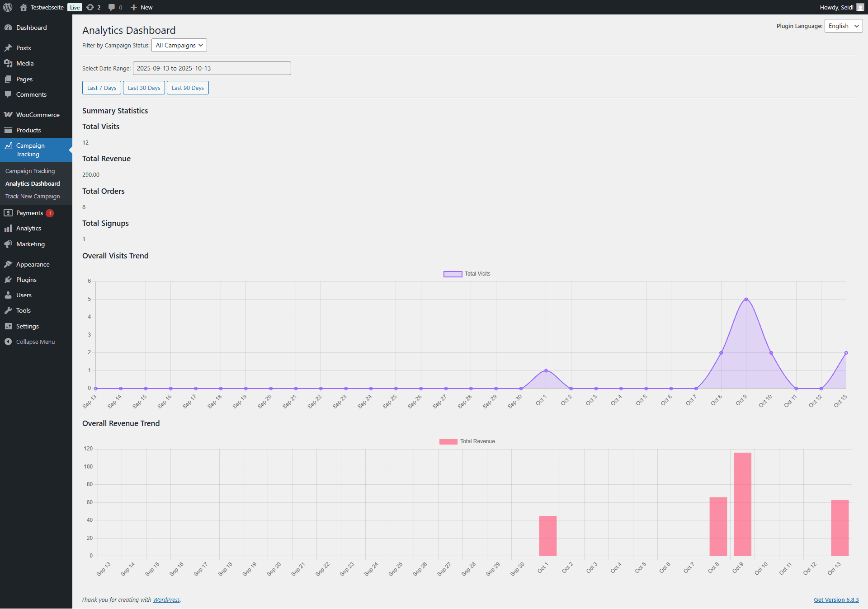868x609 pixels.
Task: Apply the Last 30 Days filter
Action: (144, 87)
